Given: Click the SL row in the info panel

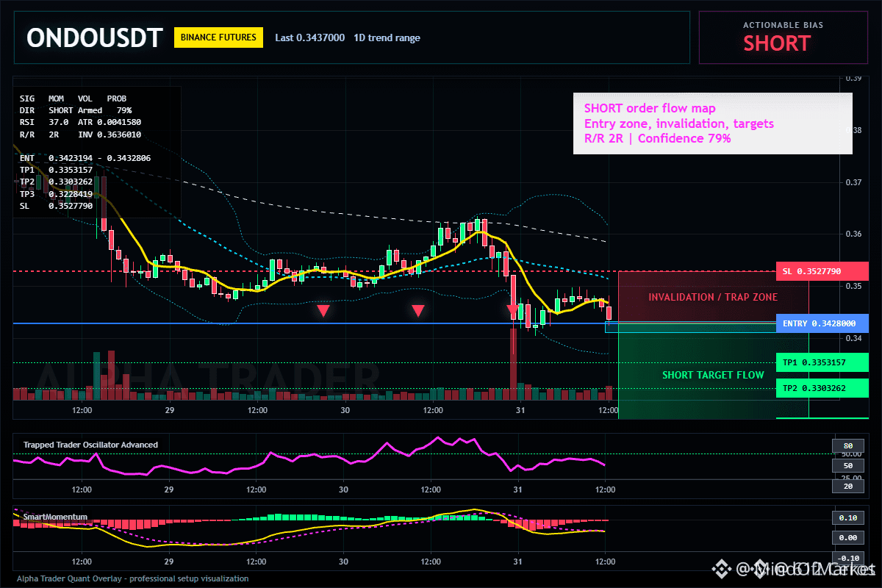Looking at the screenshot, I should point(56,207).
